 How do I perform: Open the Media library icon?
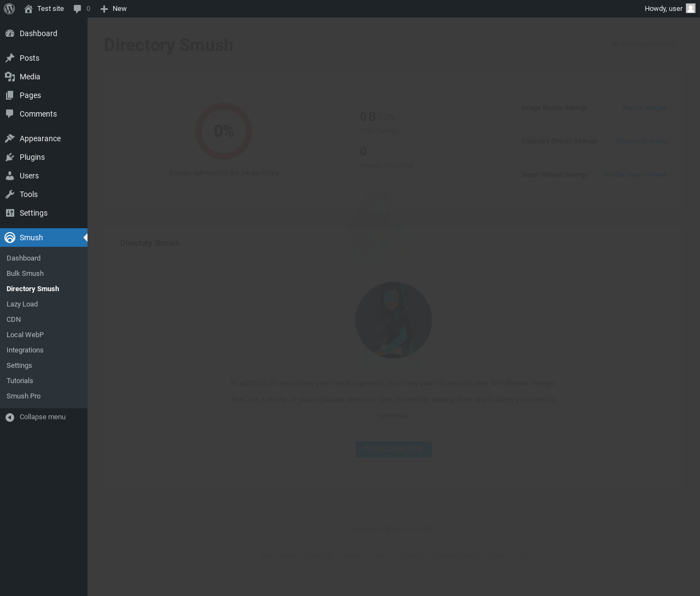[10, 77]
